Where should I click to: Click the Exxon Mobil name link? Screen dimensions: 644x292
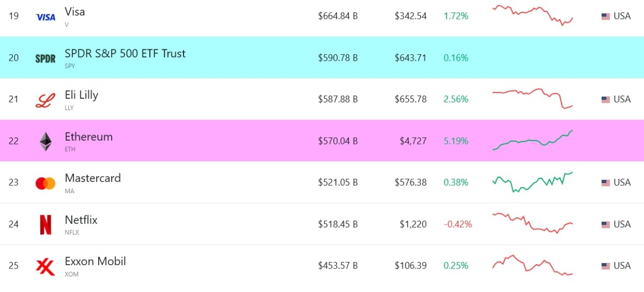(x=96, y=261)
